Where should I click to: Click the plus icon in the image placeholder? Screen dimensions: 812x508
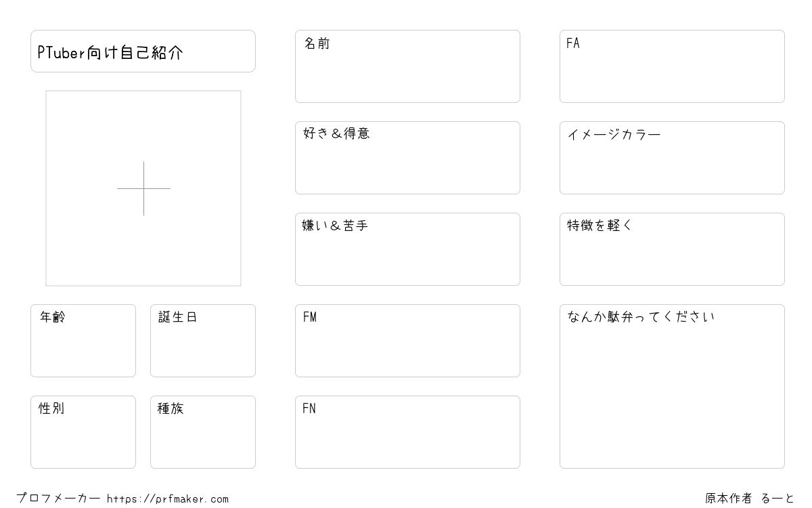point(143,188)
